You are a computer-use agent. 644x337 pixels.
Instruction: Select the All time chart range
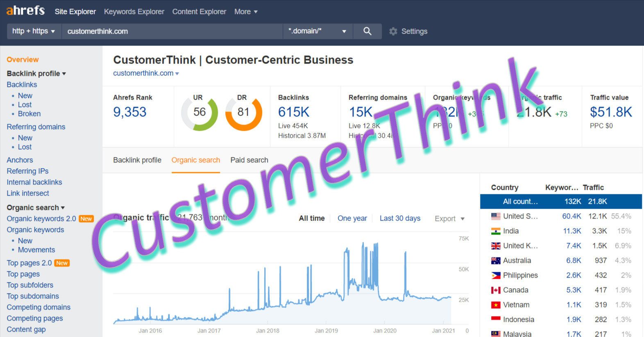tap(311, 219)
